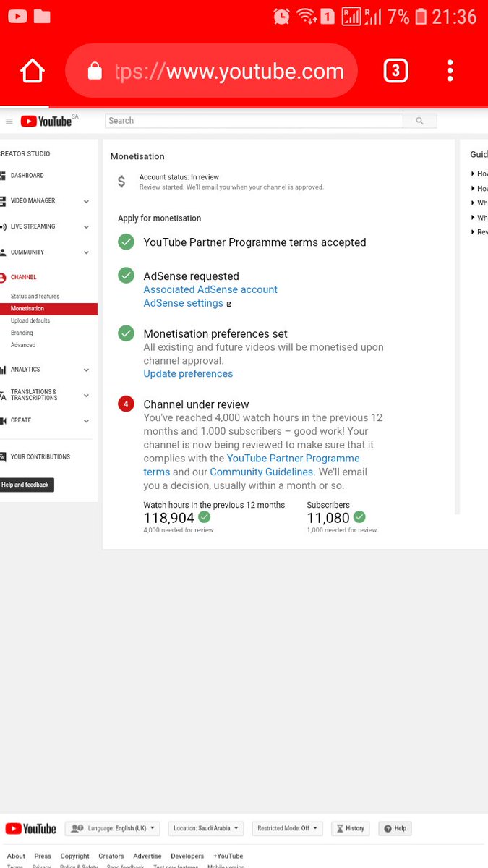The image size is (488, 868).
Task: Focus the YouTube Search field
Action: click(254, 121)
